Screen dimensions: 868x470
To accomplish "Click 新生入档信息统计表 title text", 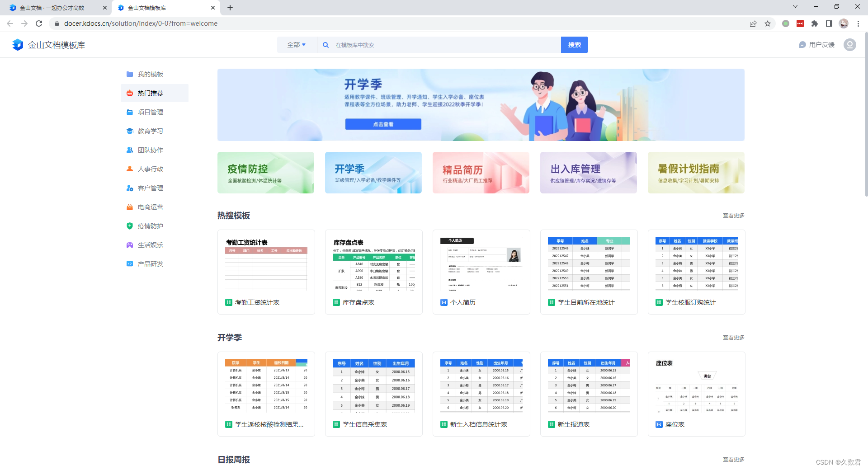I will pos(478,424).
